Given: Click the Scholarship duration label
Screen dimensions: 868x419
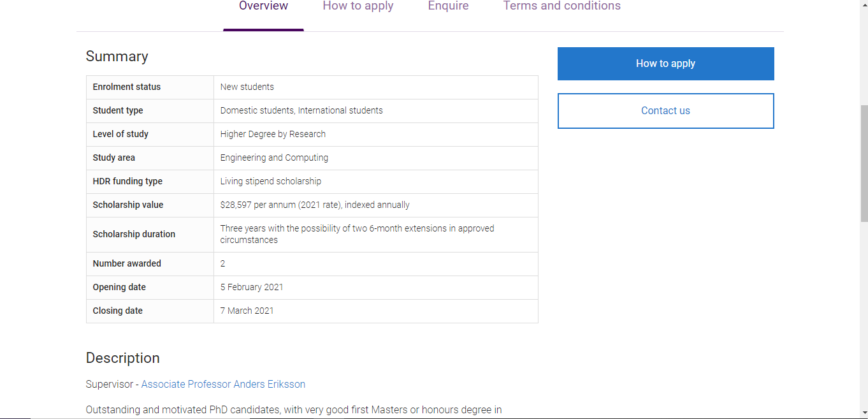Looking at the screenshot, I should [134, 235].
